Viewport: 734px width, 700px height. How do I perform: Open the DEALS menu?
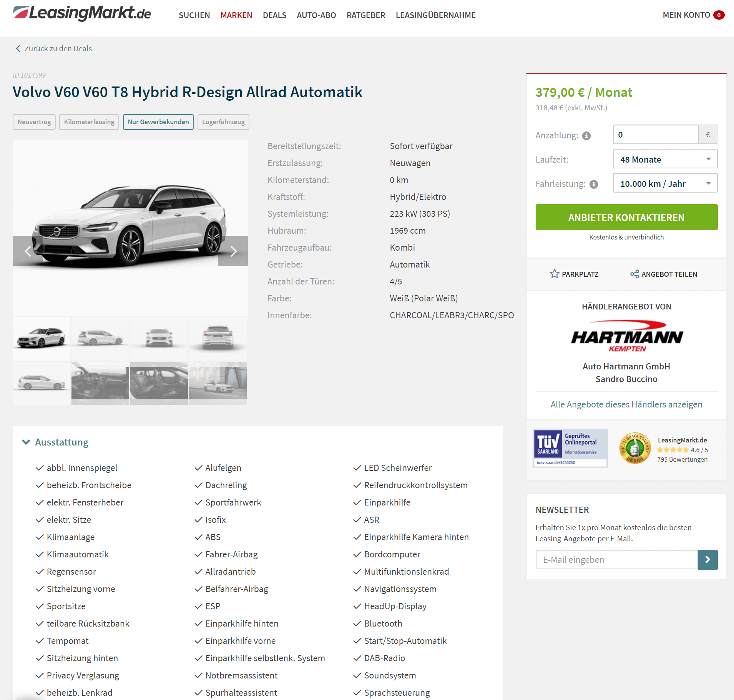pyautogui.click(x=274, y=15)
